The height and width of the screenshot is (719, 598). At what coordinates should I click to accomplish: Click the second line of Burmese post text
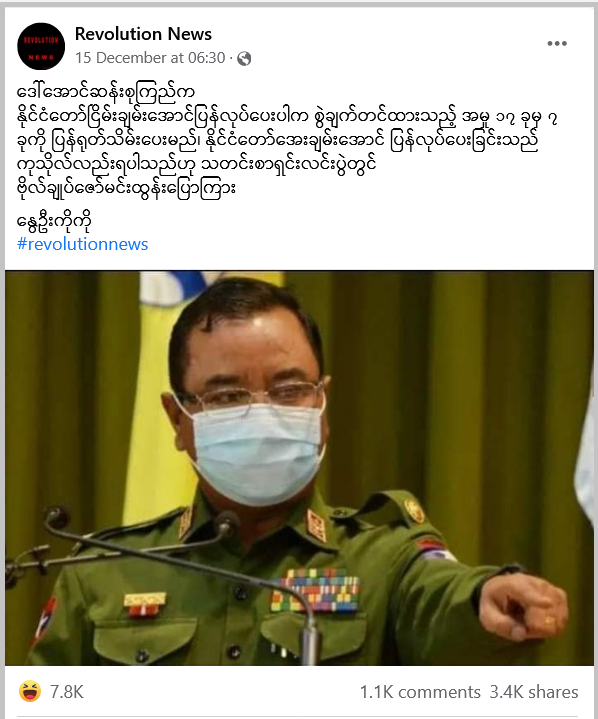click(287, 117)
